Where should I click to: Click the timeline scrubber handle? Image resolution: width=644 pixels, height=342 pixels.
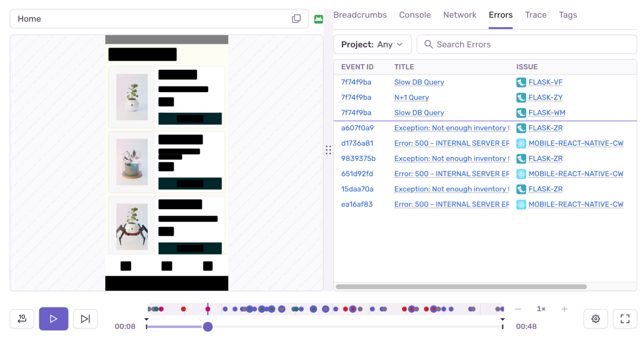click(x=208, y=327)
